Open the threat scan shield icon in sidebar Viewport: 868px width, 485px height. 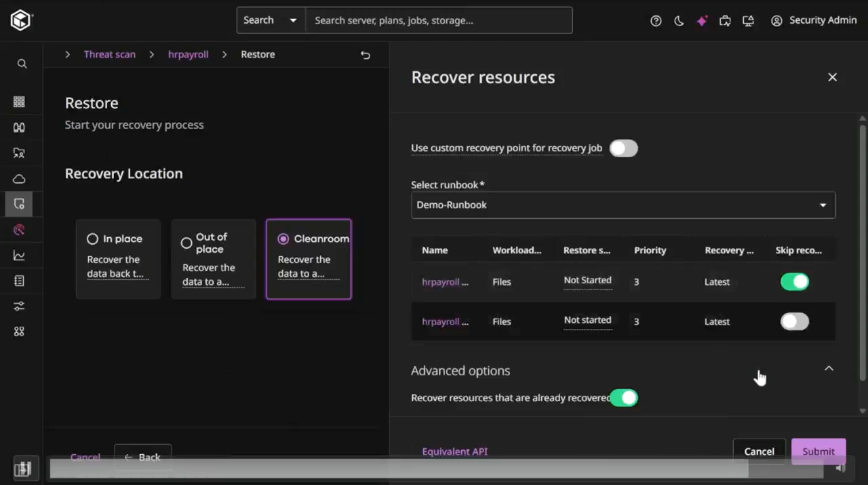coord(19,204)
